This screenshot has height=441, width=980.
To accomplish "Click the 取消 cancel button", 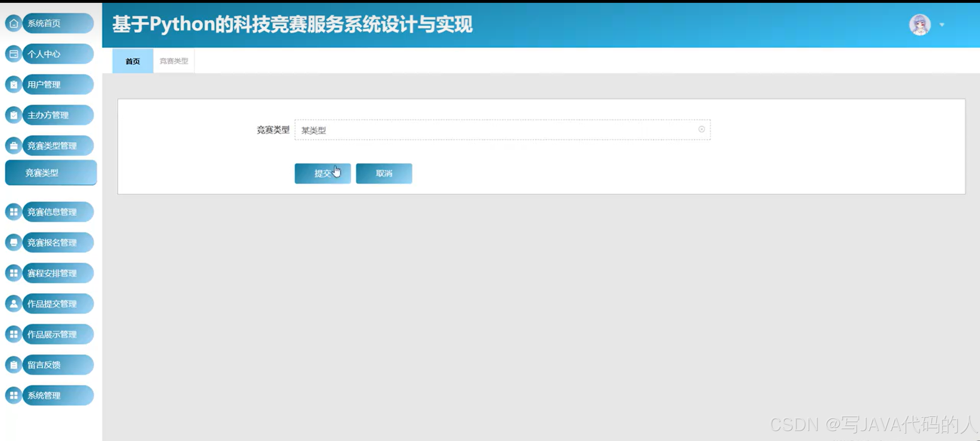I will point(383,173).
